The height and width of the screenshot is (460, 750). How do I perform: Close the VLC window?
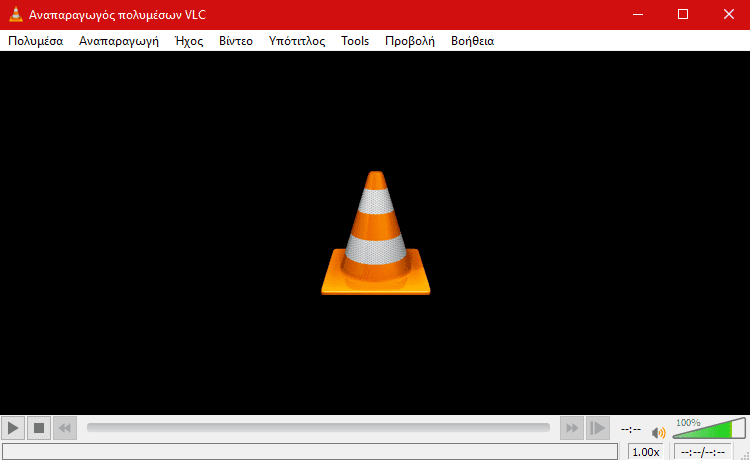728,14
